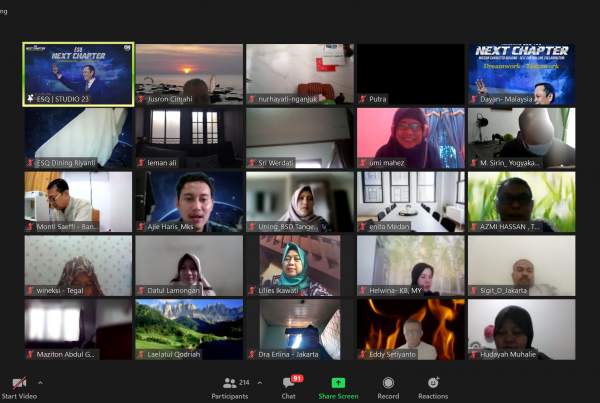Select Jusron Cimahi's sunset video tile
The width and height of the screenshot is (600, 403).
(x=189, y=72)
